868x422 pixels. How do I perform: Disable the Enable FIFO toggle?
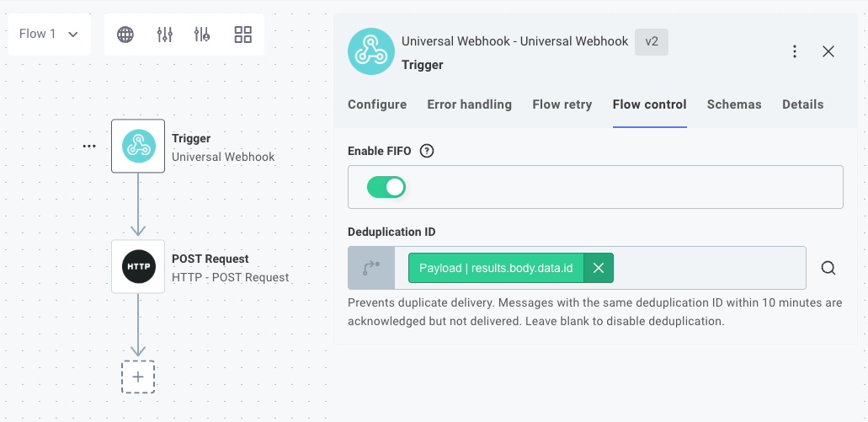[386, 187]
